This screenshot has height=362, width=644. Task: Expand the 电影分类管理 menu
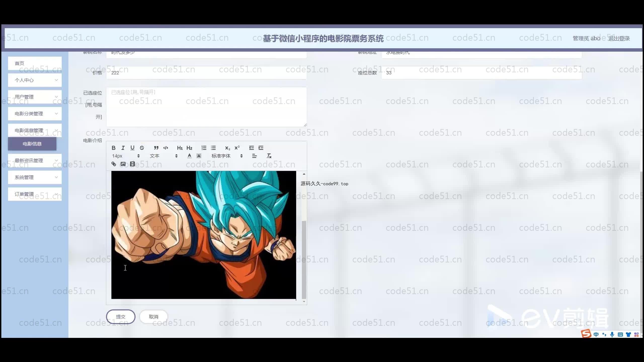(x=35, y=114)
